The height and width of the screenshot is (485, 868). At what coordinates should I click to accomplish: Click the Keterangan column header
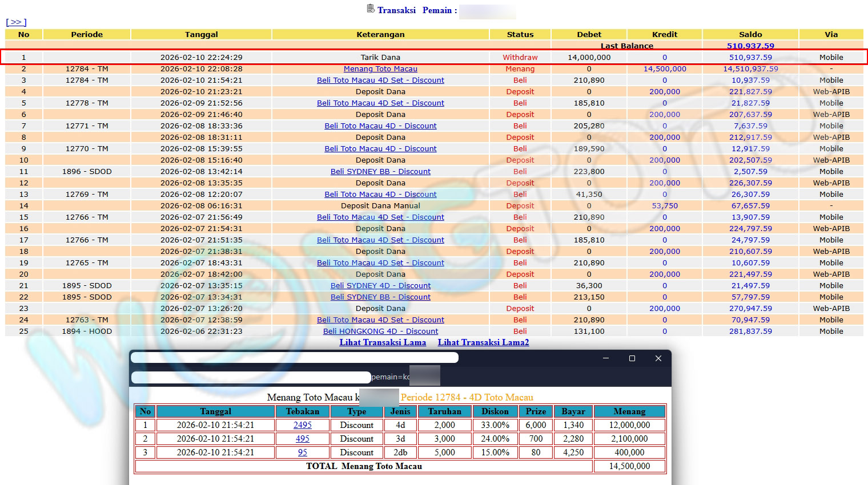coord(380,35)
